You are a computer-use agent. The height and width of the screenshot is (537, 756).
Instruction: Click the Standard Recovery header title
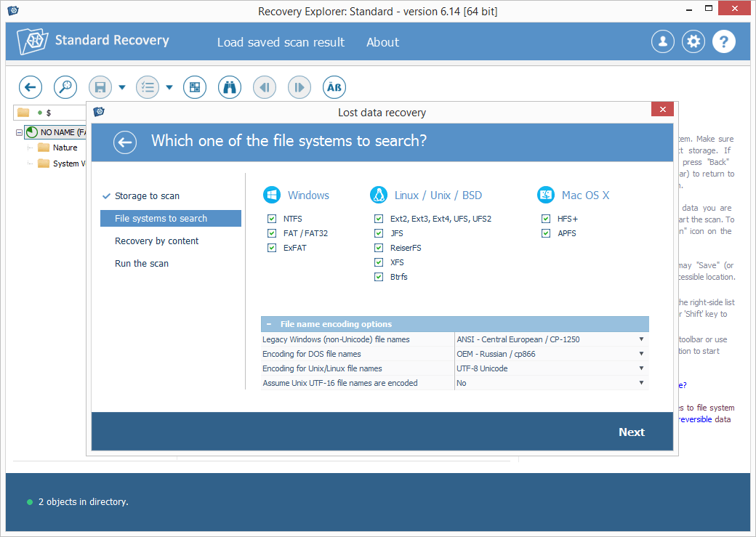click(112, 40)
